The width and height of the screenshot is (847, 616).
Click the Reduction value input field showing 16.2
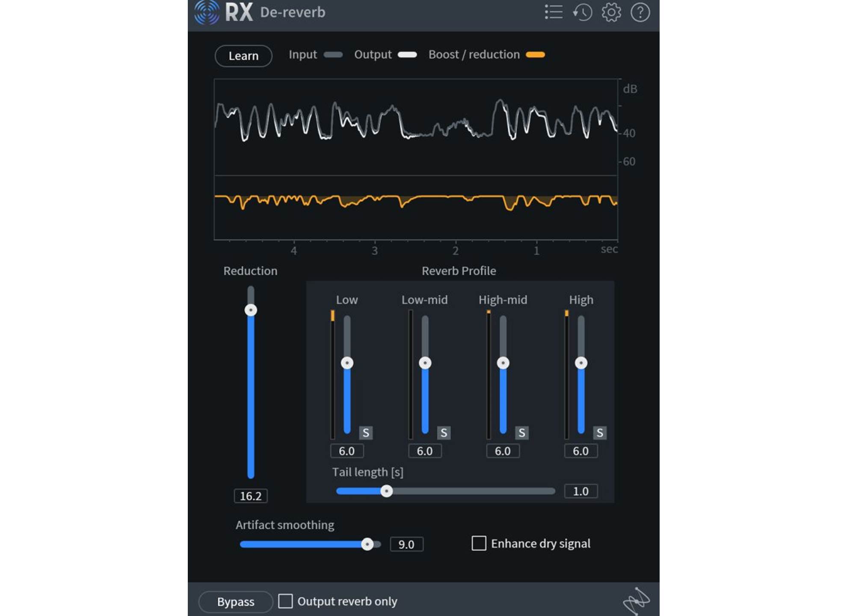251,495
